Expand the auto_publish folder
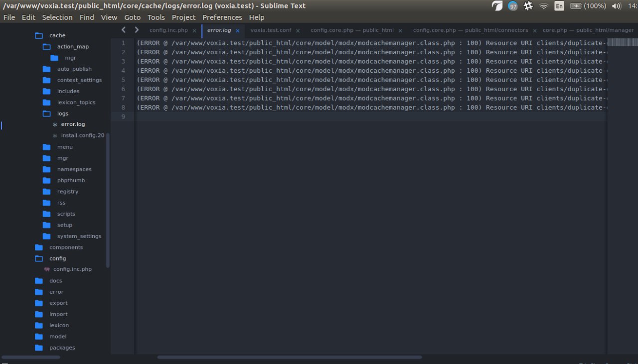638x364 pixels. click(x=47, y=69)
